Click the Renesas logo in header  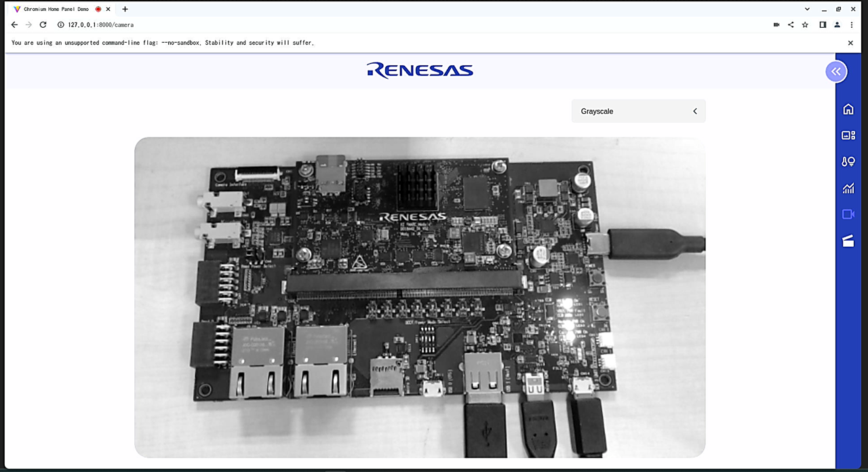coord(420,71)
